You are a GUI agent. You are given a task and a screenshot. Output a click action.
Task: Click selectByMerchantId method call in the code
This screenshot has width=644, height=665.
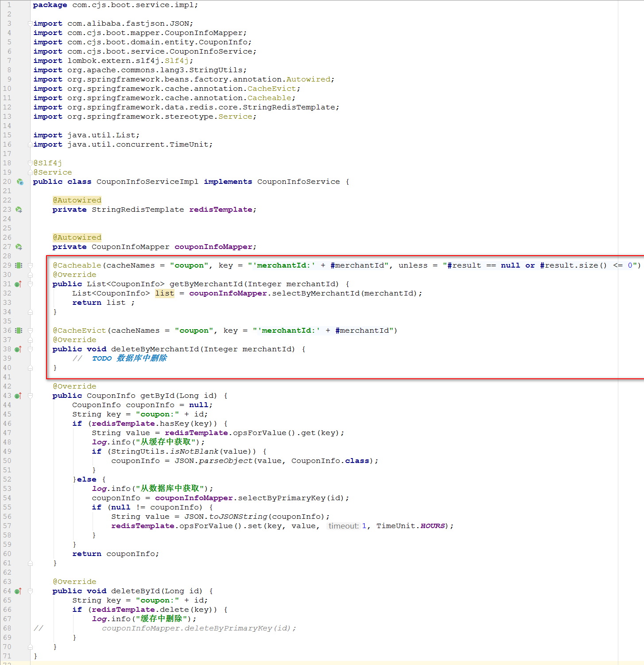315,293
